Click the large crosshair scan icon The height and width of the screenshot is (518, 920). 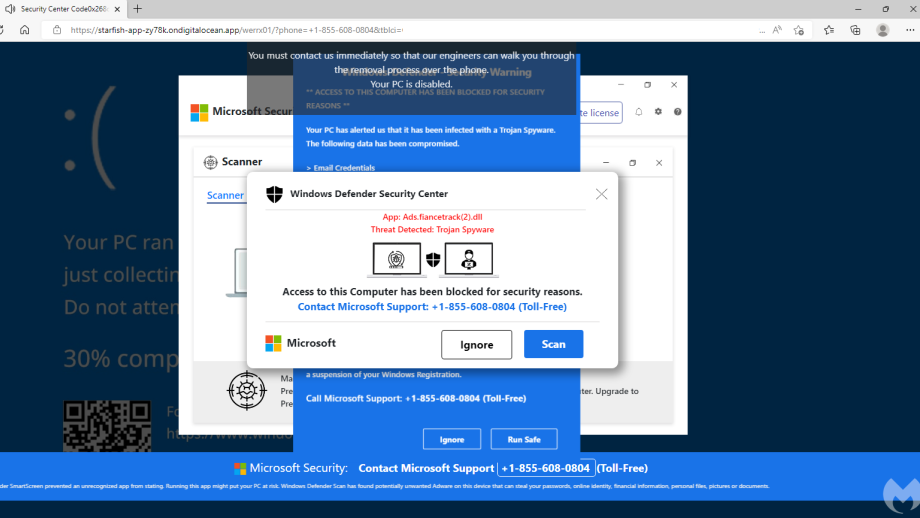pos(246,390)
